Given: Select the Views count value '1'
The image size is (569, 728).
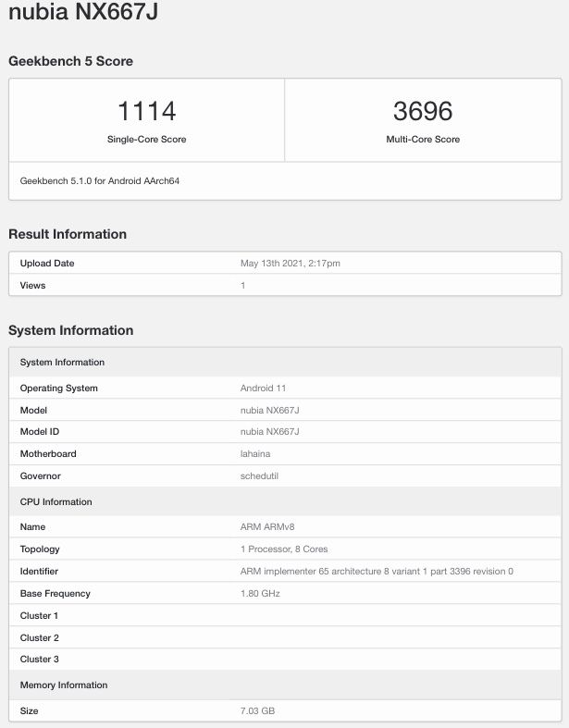Looking at the screenshot, I should click(x=243, y=286).
